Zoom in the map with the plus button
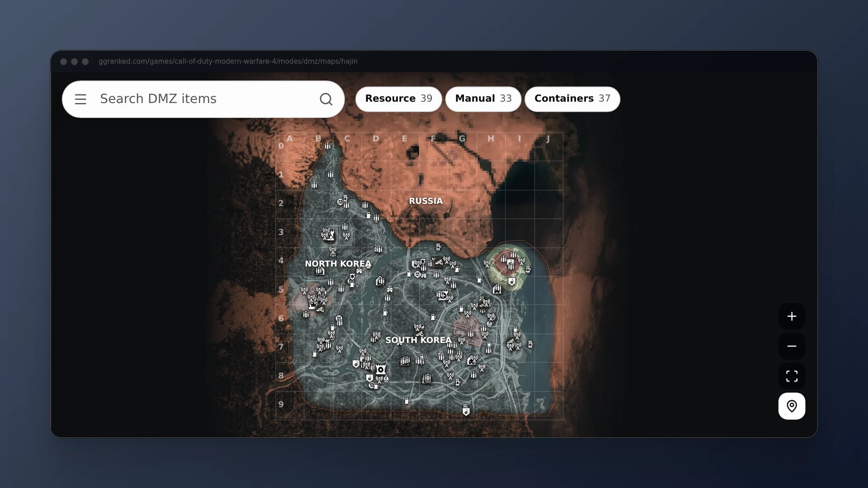Screen dimensions: 868x488 tap(792, 316)
